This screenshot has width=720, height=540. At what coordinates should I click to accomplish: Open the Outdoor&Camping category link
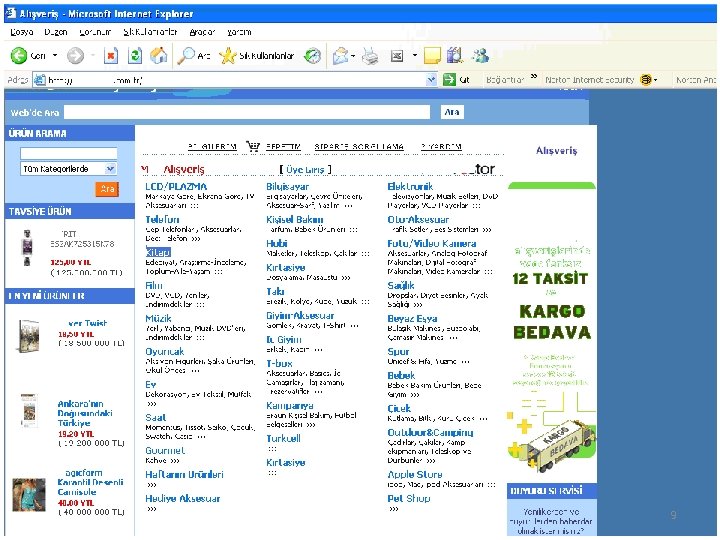pyautogui.click(x=430, y=433)
